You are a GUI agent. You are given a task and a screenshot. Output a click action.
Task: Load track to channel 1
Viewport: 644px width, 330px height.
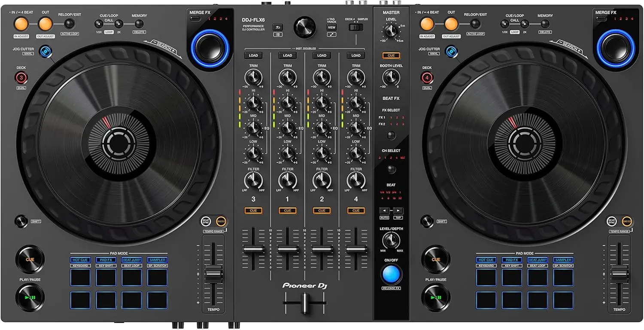(288, 55)
